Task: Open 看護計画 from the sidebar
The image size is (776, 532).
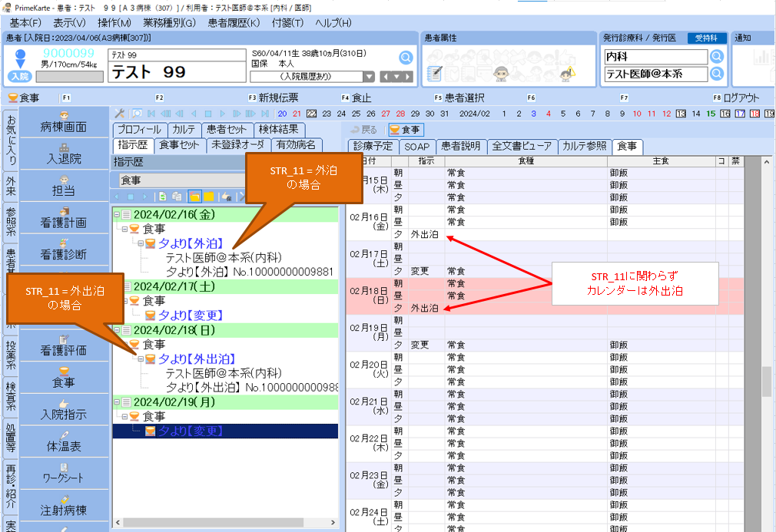Action: coord(64,218)
